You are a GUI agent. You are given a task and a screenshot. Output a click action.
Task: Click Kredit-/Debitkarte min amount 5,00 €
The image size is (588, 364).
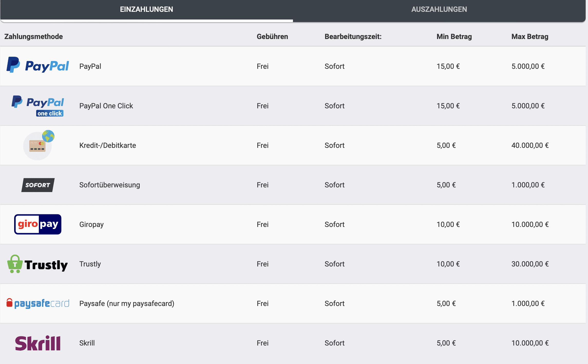click(446, 146)
